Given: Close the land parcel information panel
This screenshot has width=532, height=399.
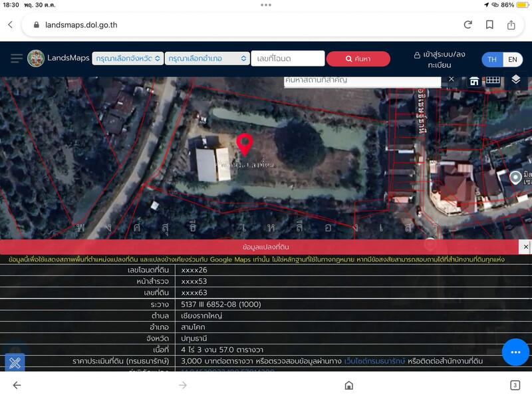Looking at the screenshot, I should click(525, 247).
